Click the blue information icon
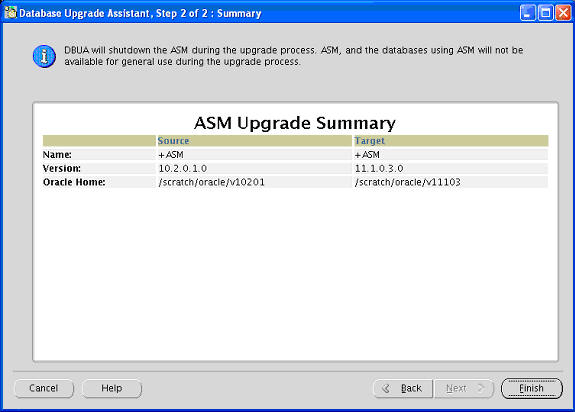 pyautogui.click(x=44, y=56)
